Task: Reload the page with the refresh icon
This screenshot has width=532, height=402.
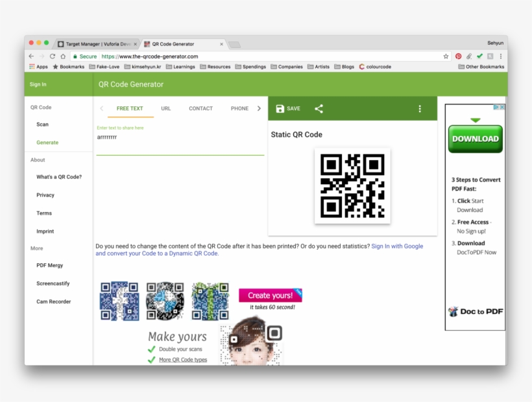Action: pos(53,56)
